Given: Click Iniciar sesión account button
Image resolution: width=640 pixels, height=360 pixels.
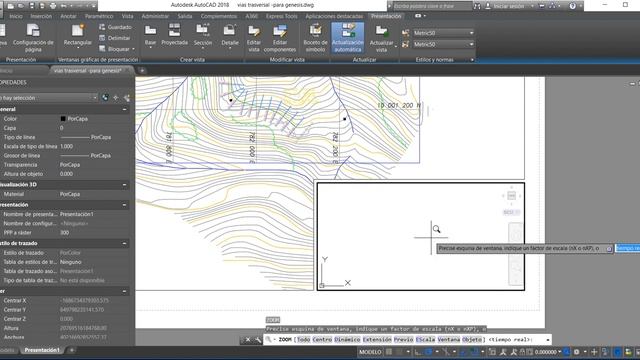Looking at the screenshot, I should (x=509, y=6).
